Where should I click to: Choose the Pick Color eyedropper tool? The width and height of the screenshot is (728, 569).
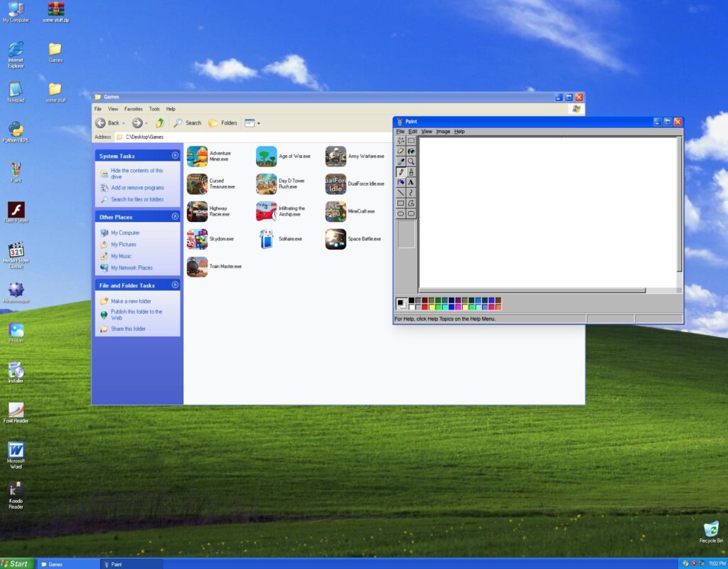[x=401, y=161]
